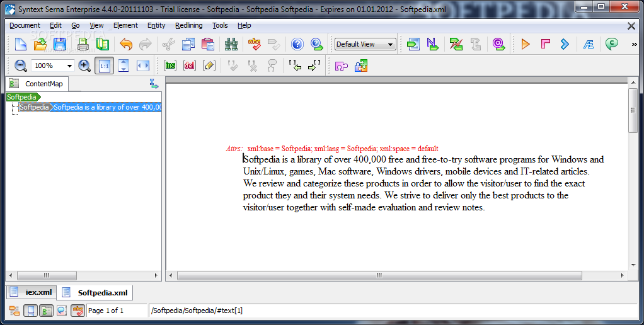Copy selection with the copy icon
The image size is (644, 325).
click(188, 44)
